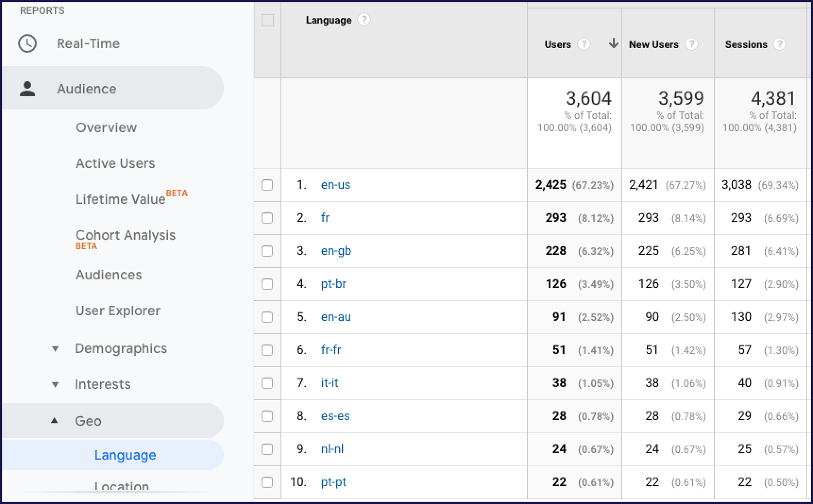This screenshot has height=504, width=813.
Task: Sort by the New Users column header
Action: [653, 44]
